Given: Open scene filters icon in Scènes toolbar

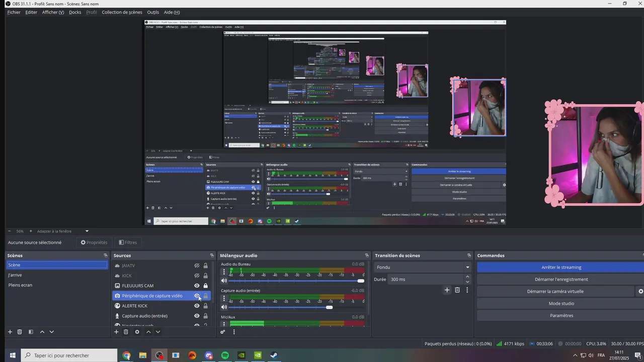Looking at the screenshot, I should point(31,332).
